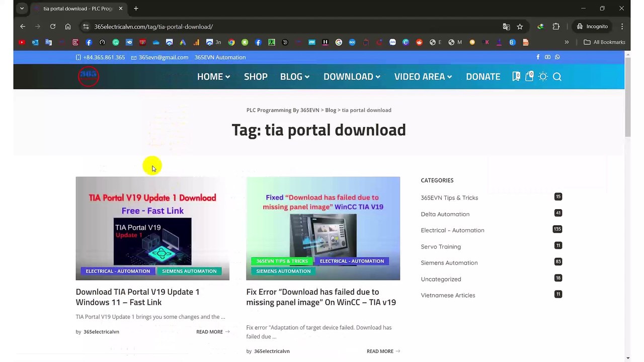Open the Zalo bookmark

[x=392, y=42]
